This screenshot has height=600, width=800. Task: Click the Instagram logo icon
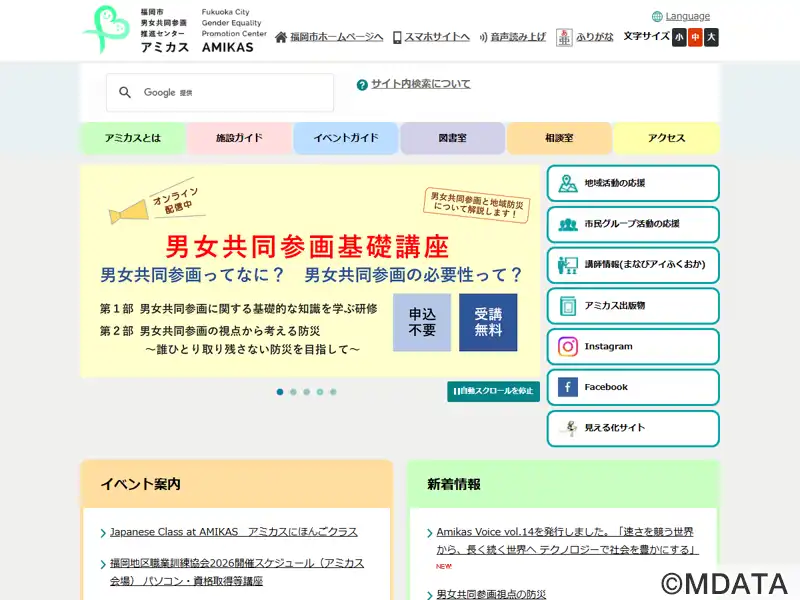tap(567, 346)
